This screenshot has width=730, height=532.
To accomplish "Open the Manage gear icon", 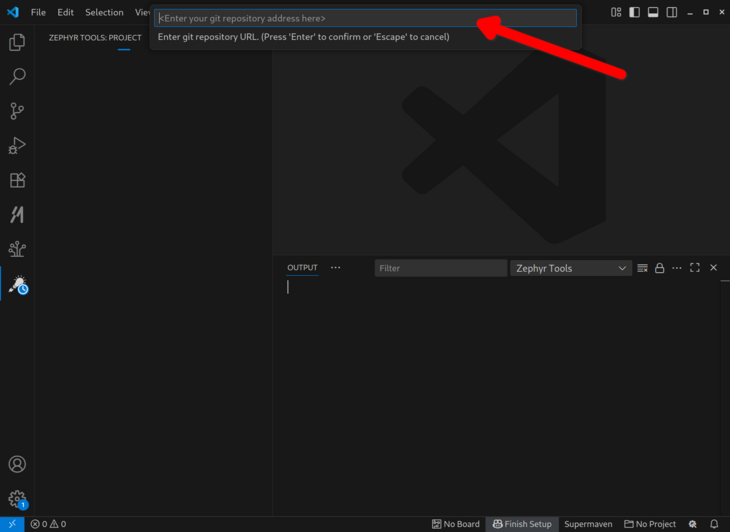I will click(x=18, y=499).
